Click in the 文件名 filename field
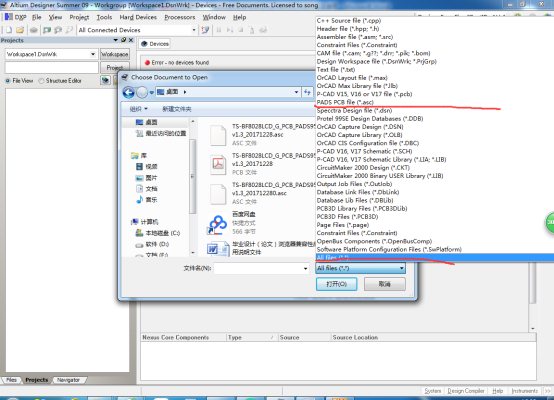The image size is (554, 400). pyautogui.click(x=259, y=269)
